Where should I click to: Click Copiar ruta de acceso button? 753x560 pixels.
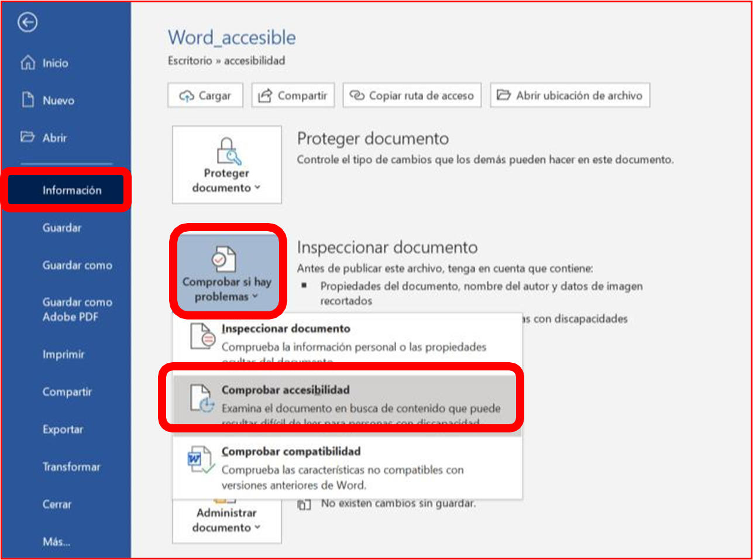(412, 95)
